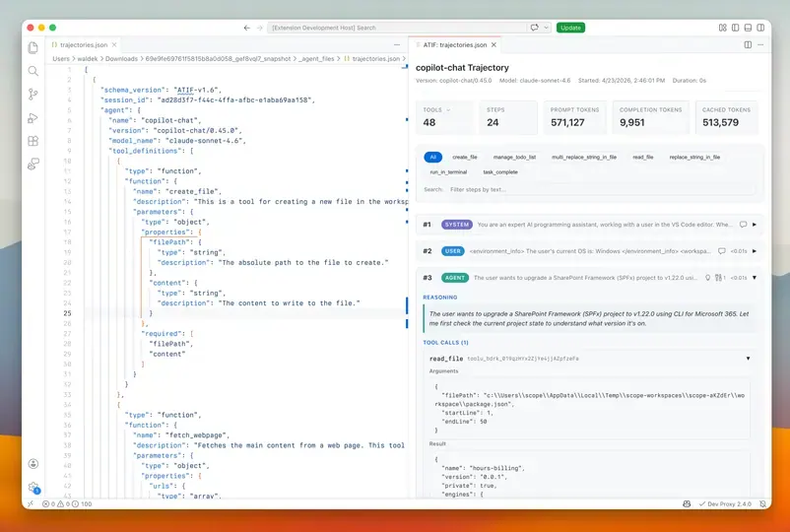Click the STEPS 24 stat card

click(508, 117)
